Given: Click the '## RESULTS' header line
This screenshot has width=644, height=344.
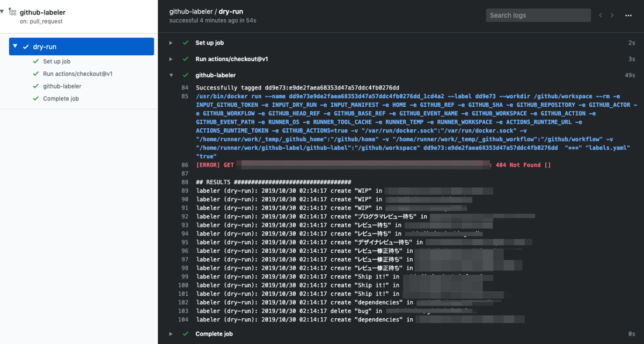Looking at the screenshot, I should [273, 182].
